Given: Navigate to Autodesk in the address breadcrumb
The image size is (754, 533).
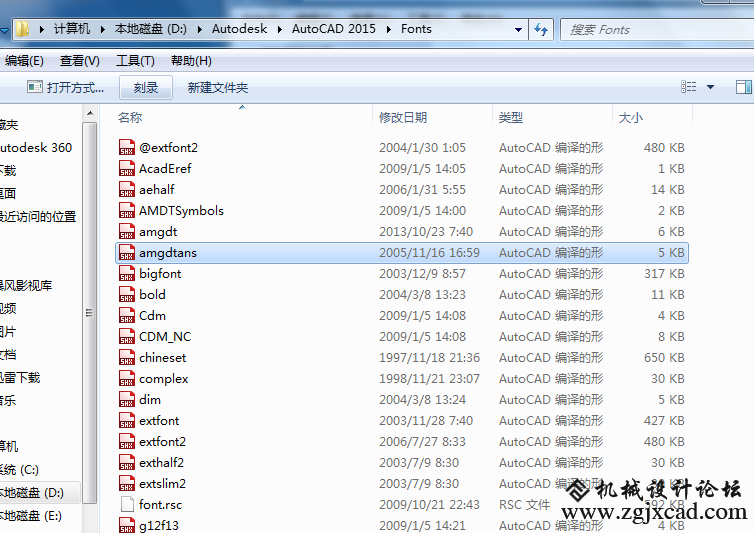Looking at the screenshot, I should pos(239,29).
